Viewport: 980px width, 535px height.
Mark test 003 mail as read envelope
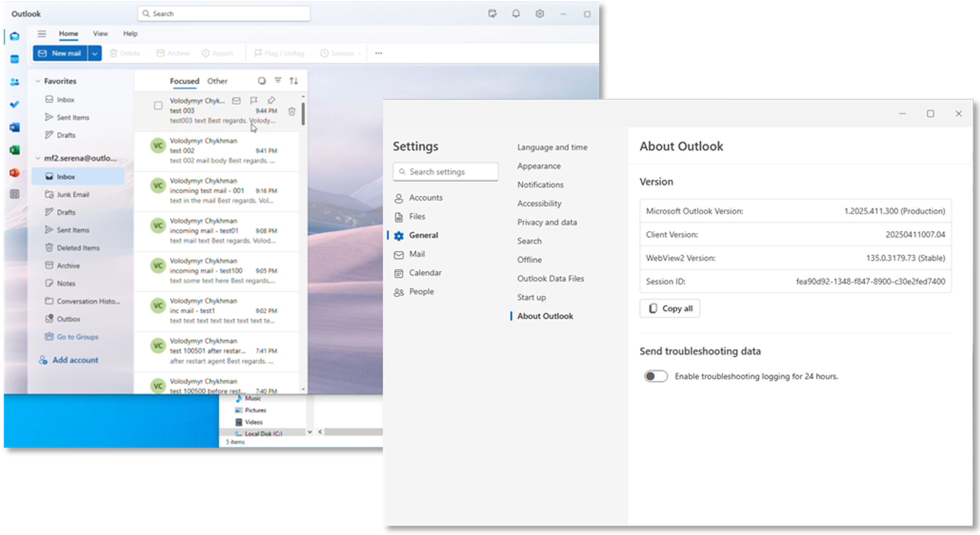coord(236,101)
